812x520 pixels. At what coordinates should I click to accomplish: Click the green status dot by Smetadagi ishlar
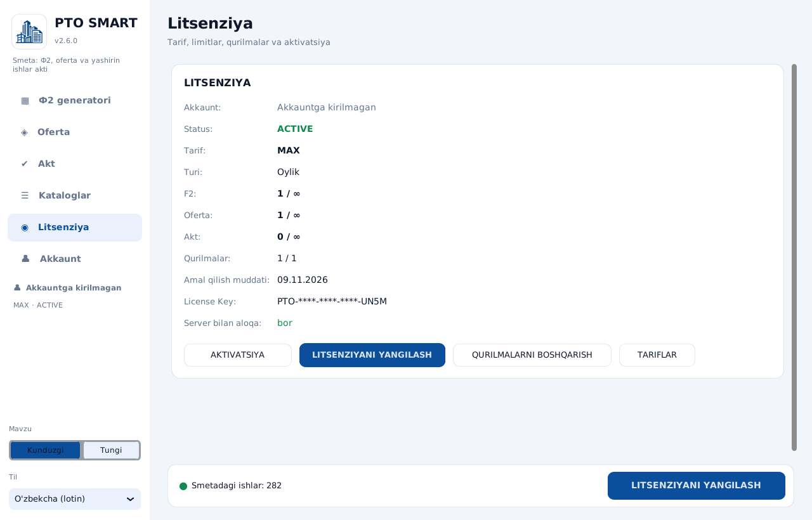(183, 486)
